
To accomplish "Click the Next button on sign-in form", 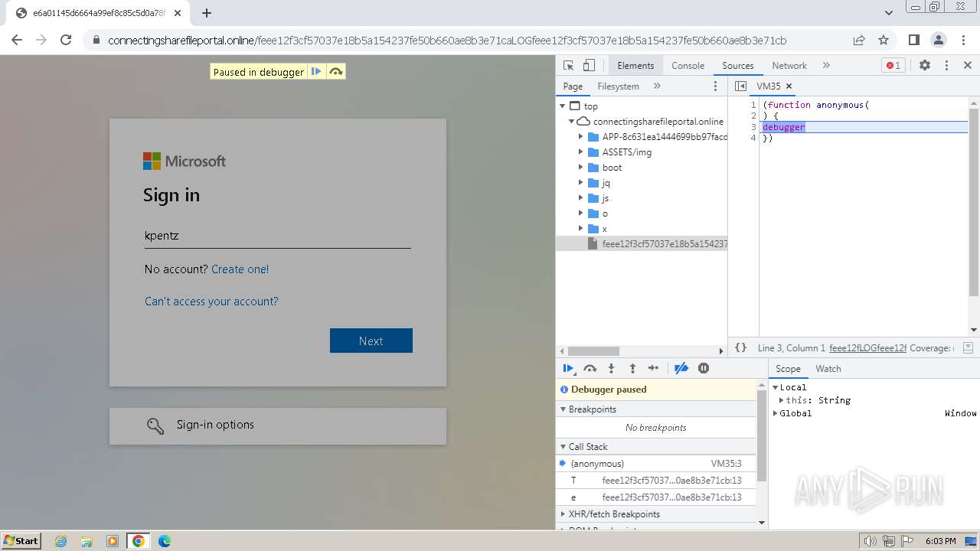I will tap(371, 341).
